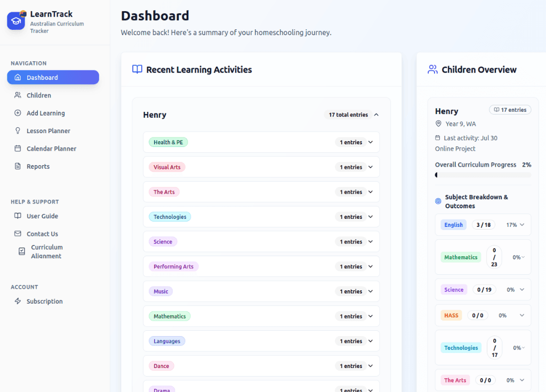Expand the Health & PE entries row
Viewport: 546px width, 392px height.
[370, 142]
